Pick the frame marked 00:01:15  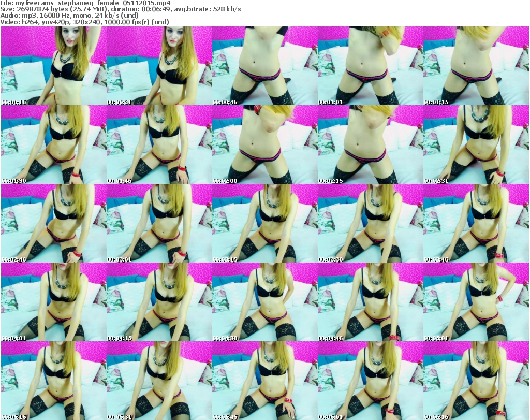coord(476,66)
